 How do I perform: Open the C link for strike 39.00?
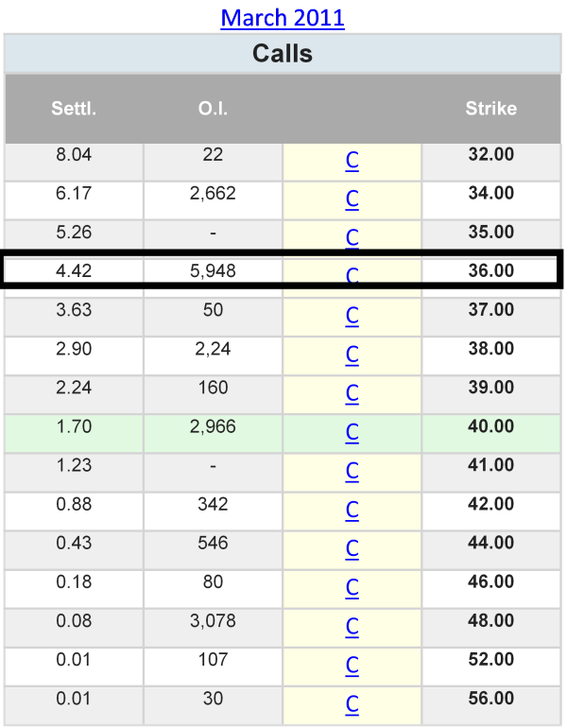point(352,393)
